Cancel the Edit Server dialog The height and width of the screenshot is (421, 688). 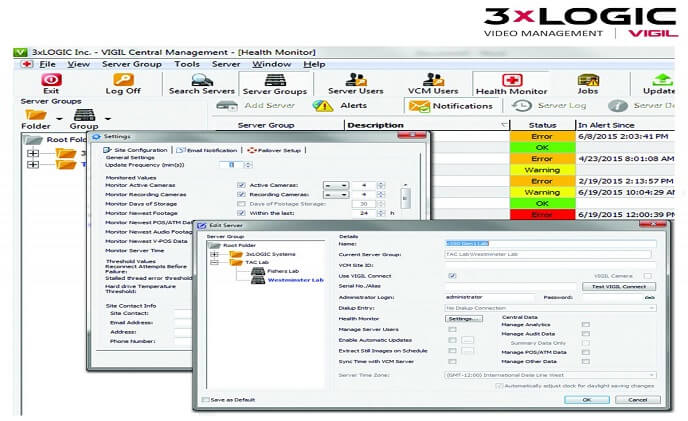[638, 399]
